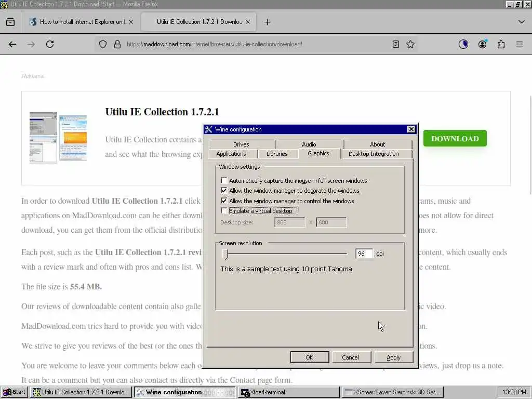Click Apply in Wine configuration
Screen dimensions: 532x399
[x=393, y=357]
